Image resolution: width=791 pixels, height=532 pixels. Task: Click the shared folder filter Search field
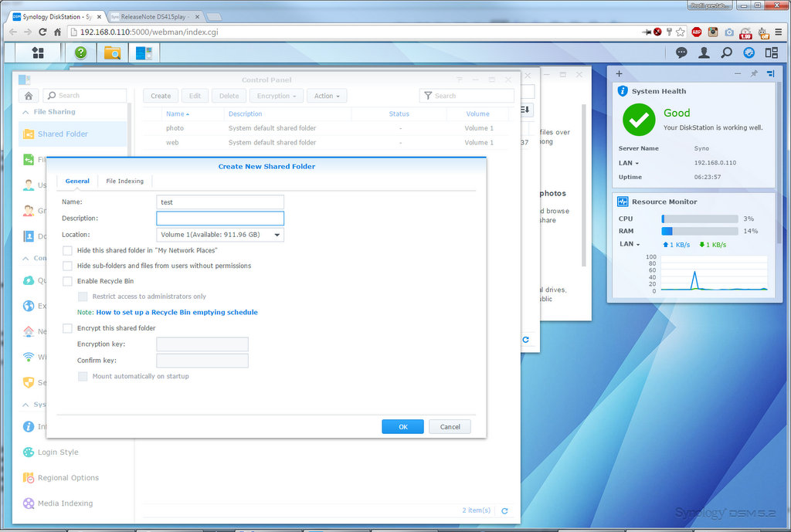point(467,96)
